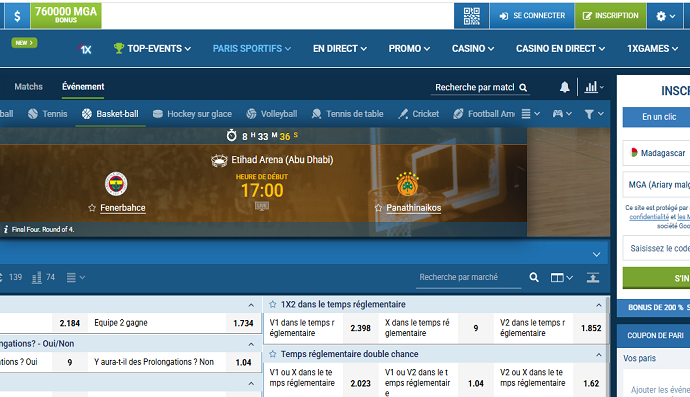690x397 pixels.
Task: Collapse Temps réglementaire double chance section
Action: [x=598, y=354]
